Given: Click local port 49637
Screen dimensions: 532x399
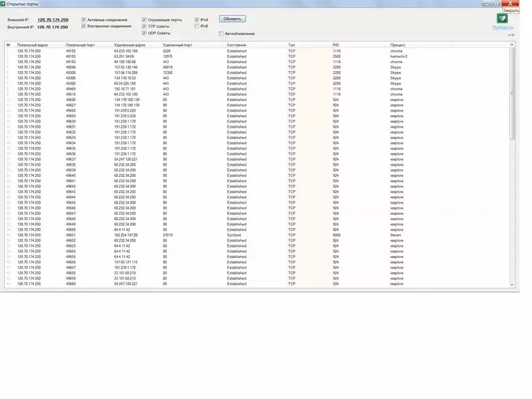Looking at the screenshot, I should (x=71, y=160).
